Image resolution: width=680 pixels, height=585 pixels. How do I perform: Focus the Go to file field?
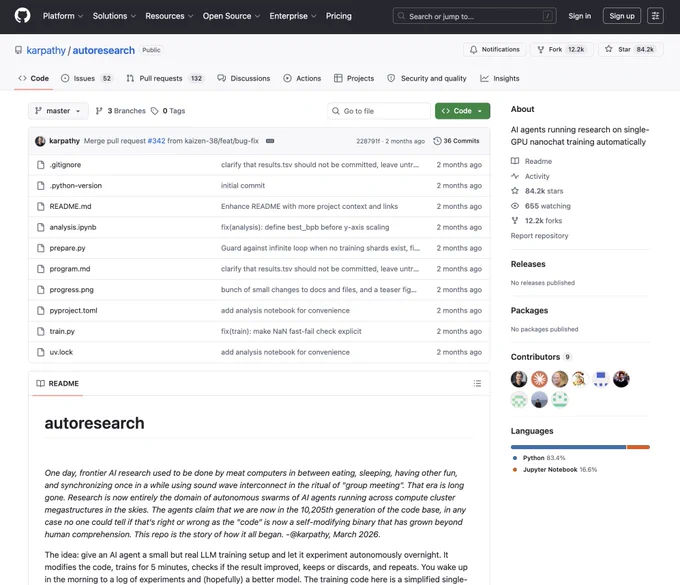click(x=379, y=111)
